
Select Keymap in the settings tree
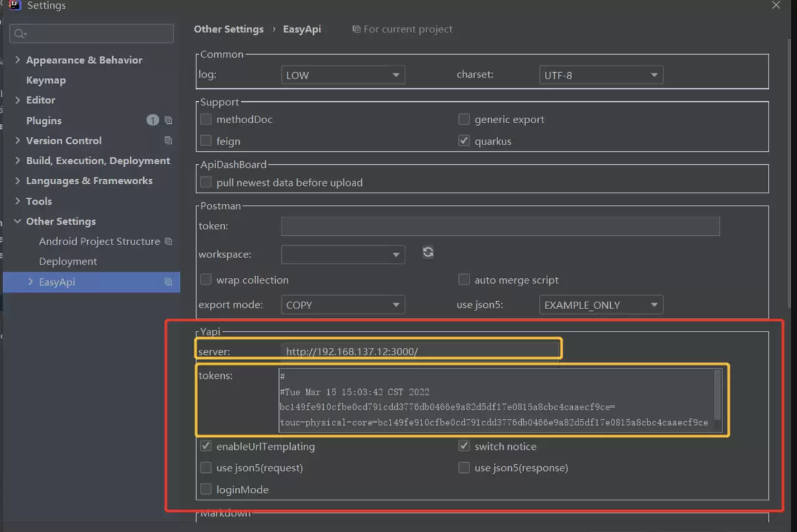[46, 80]
